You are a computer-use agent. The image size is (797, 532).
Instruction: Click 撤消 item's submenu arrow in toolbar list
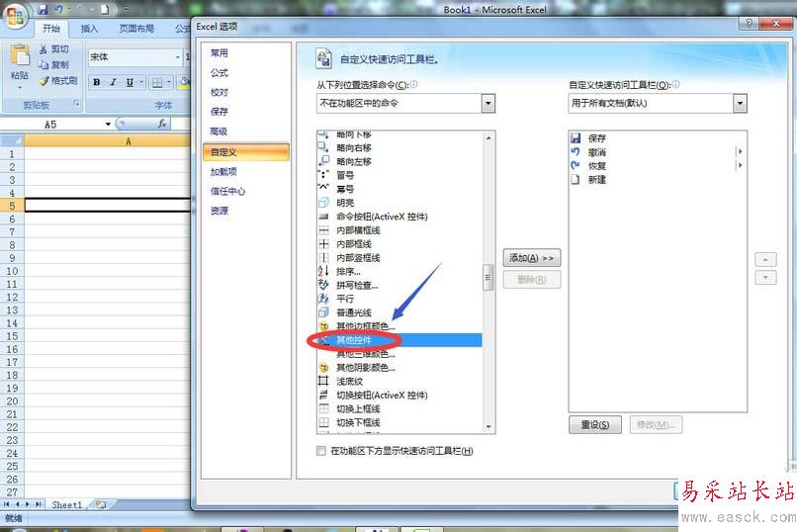(740, 151)
